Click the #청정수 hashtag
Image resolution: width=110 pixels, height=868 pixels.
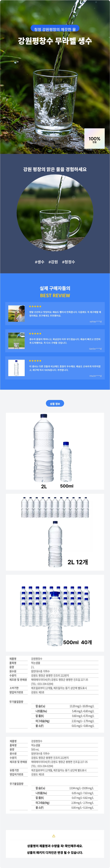point(69,262)
